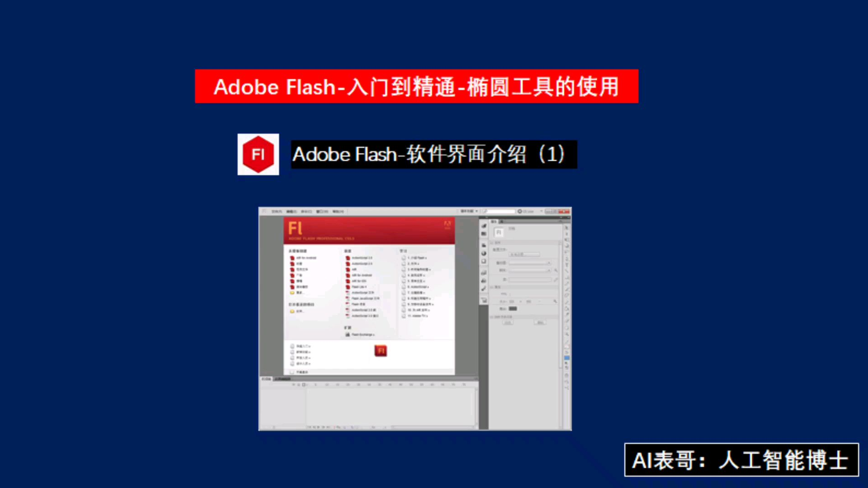Open the Swatches panel dock icon

click(x=484, y=234)
